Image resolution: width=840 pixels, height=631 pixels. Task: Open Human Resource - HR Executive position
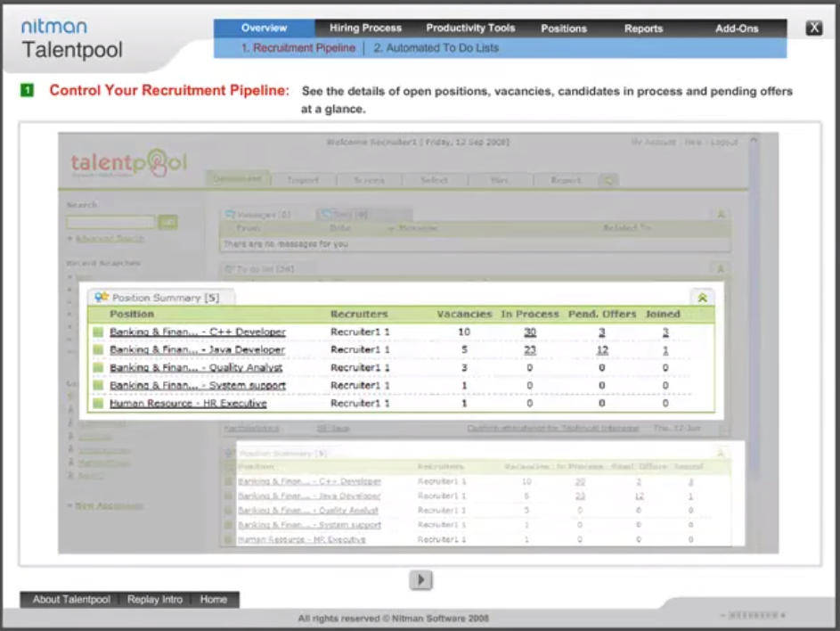pyautogui.click(x=188, y=403)
